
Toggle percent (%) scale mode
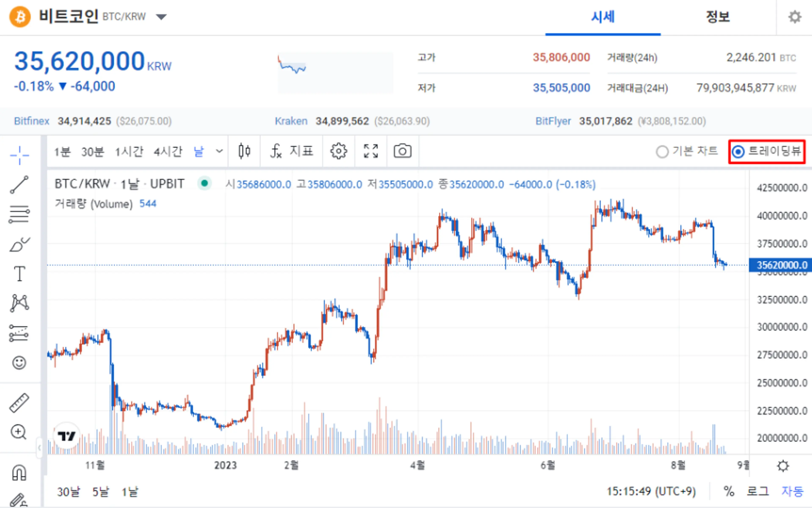click(729, 492)
